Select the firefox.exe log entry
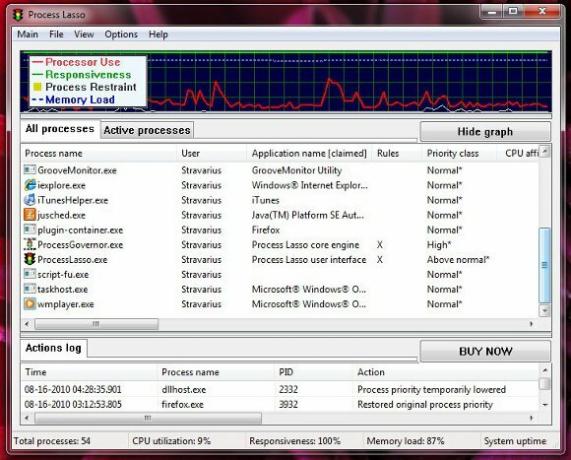The image size is (571, 460). (x=279, y=404)
